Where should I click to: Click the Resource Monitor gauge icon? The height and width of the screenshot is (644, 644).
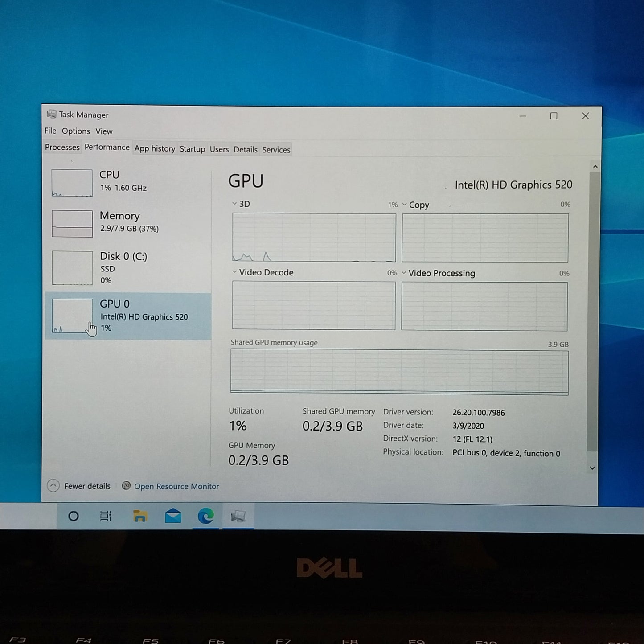pyautogui.click(x=126, y=485)
